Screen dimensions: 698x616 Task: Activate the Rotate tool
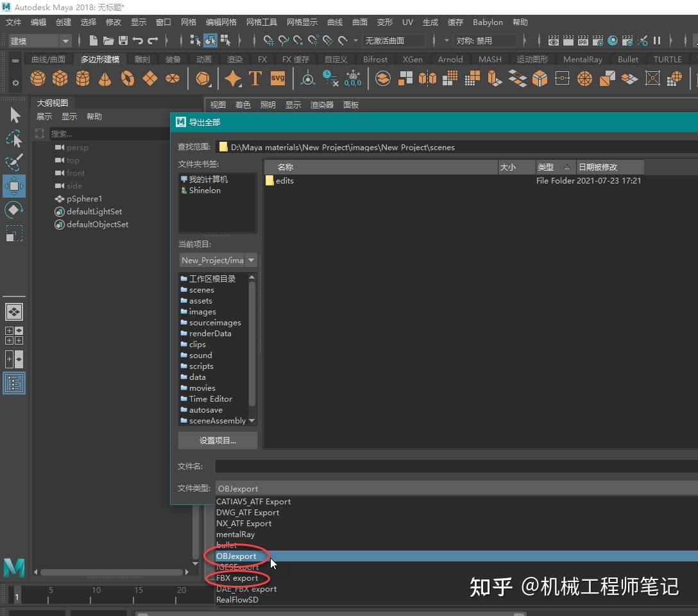(x=14, y=210)
